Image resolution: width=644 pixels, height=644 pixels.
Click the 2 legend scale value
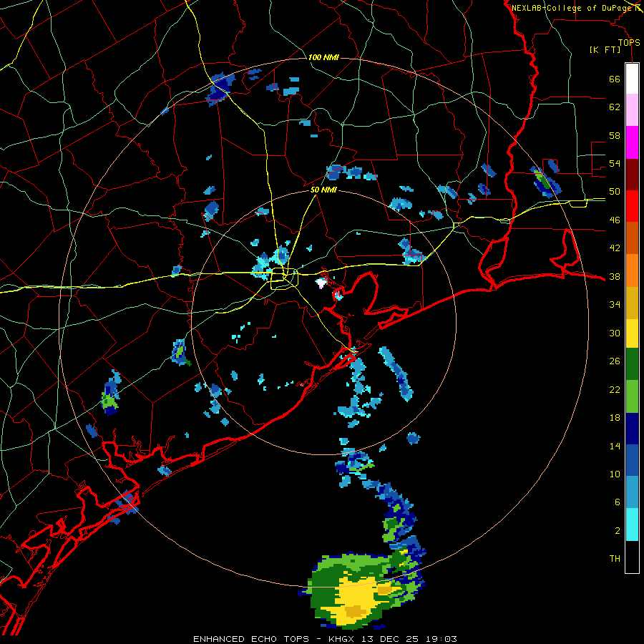(618, 531)
